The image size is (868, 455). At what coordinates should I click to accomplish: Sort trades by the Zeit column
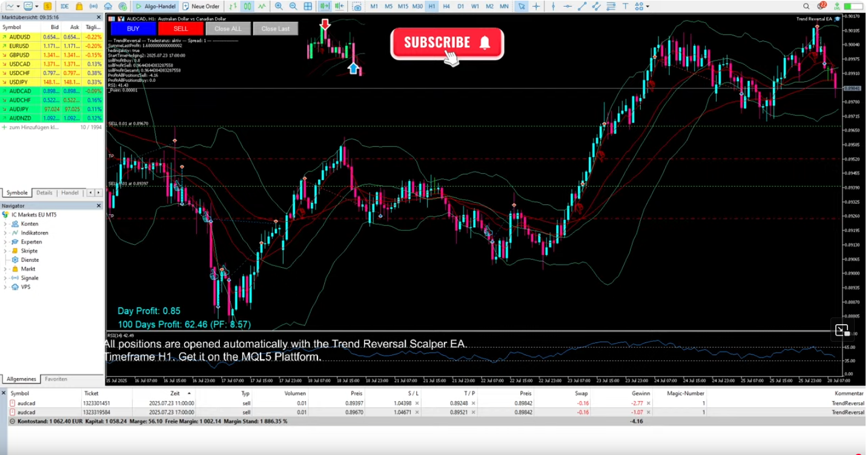[176, 393]
